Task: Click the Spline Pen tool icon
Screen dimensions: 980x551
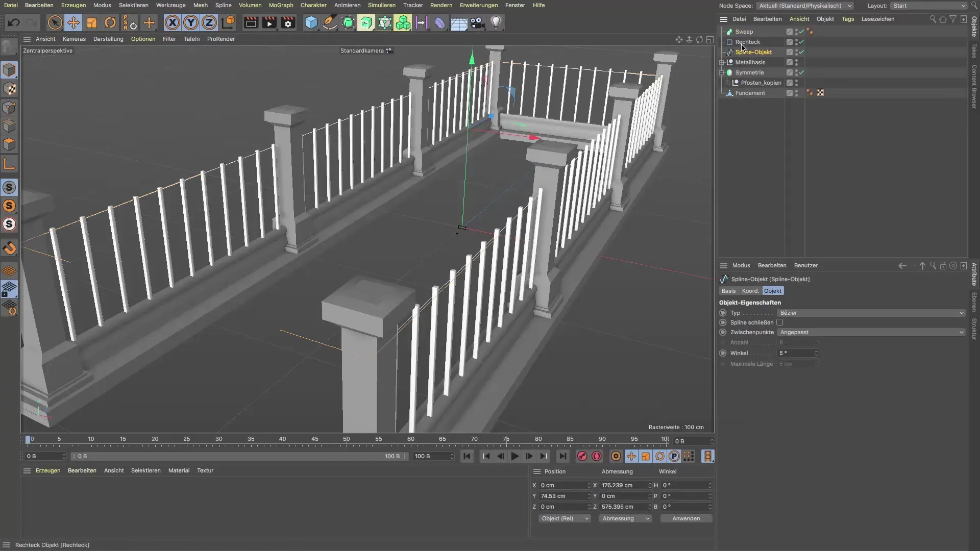Action: 330,22
